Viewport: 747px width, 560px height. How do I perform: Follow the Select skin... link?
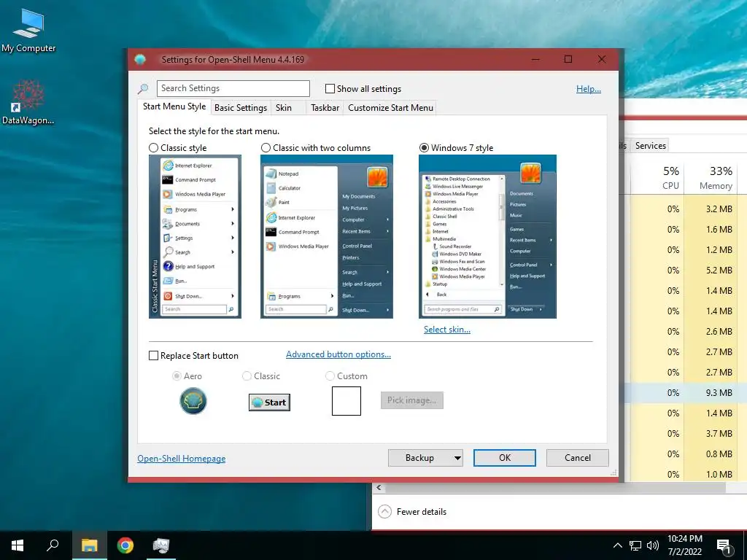tap(447, 330)
